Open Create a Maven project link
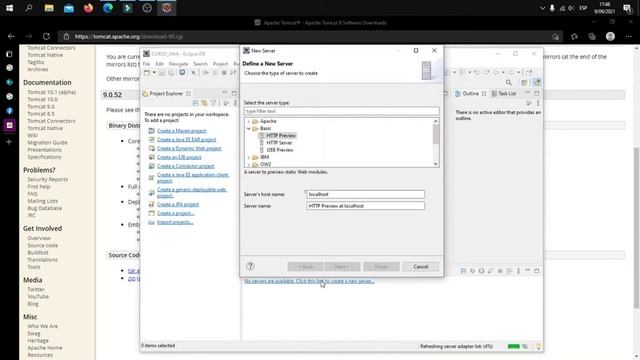This screenshot has height=360, width=640. 182,131
